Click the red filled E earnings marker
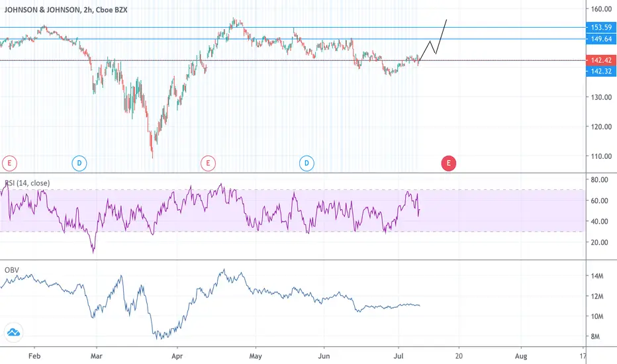 (449, 163)
